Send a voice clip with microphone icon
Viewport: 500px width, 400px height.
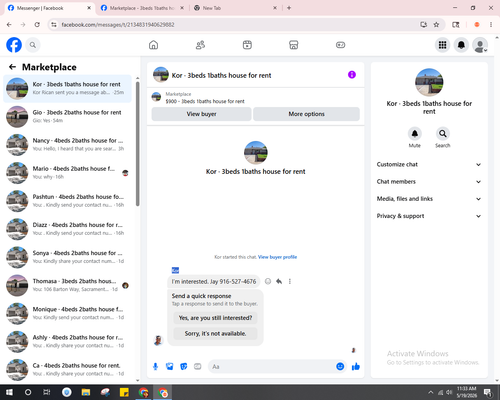pyautogui.click(x=155, y=367)
